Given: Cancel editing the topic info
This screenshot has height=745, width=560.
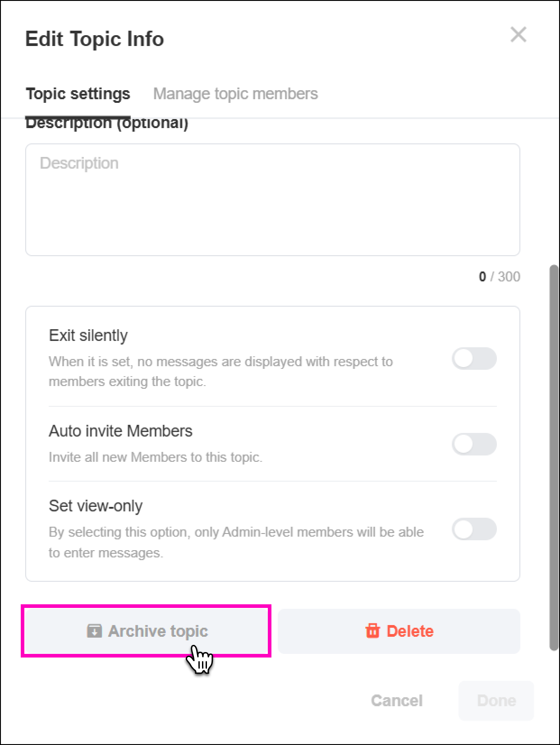Looking at the screenshot, I should (396, 700).
